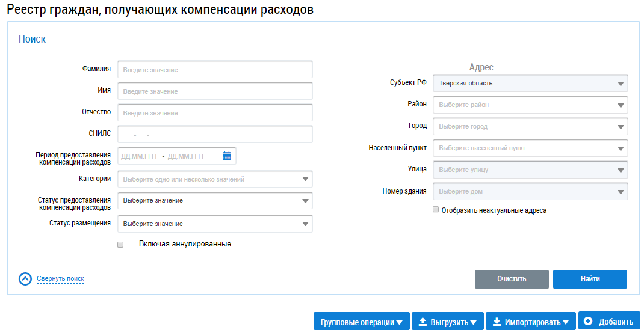Image resolution: width=644 pixels, height=333 pixels.
Task: Focus the Фамилия input field
Action: pyautogui.click(x=215, y=70)
